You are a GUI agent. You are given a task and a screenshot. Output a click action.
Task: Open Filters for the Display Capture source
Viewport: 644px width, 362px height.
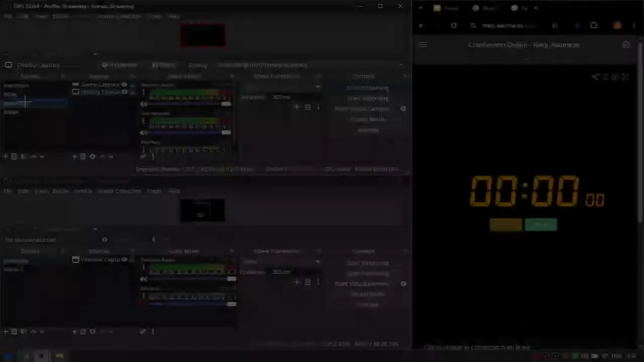pyautogui.click(x=164, y=65)
